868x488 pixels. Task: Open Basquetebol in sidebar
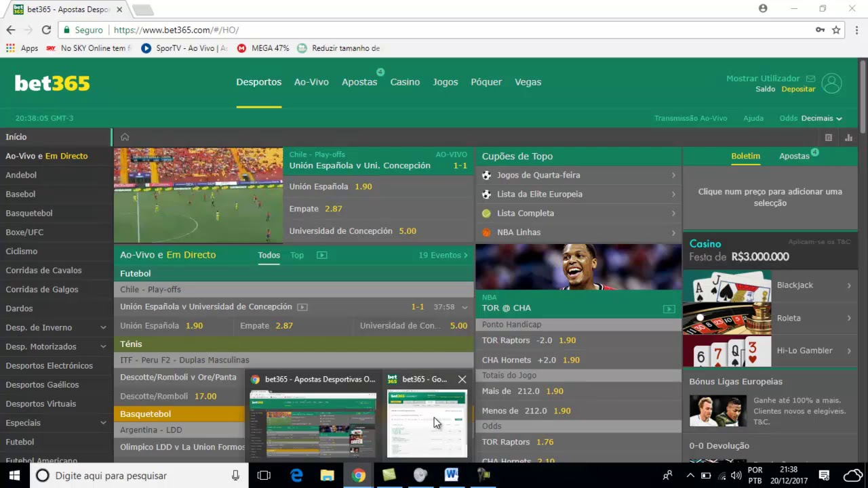tap(29, 213)
